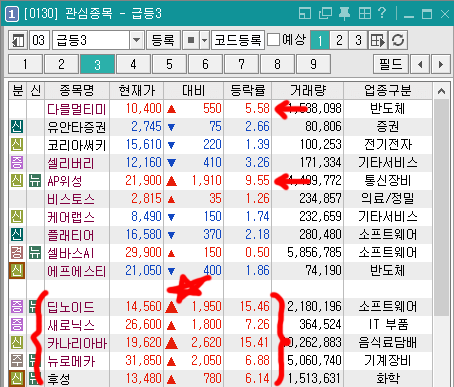
Task: Click the left arrow next to 필드
Action: [420, 64]
